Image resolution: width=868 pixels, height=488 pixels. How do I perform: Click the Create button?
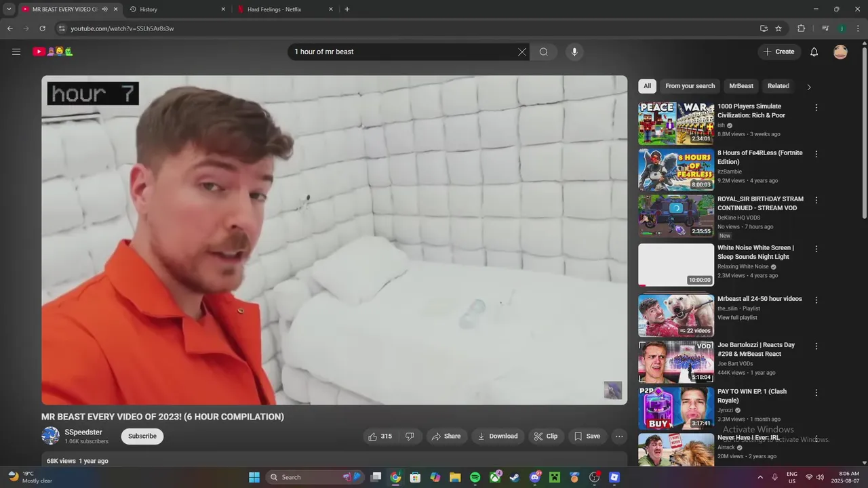point(779,52)
